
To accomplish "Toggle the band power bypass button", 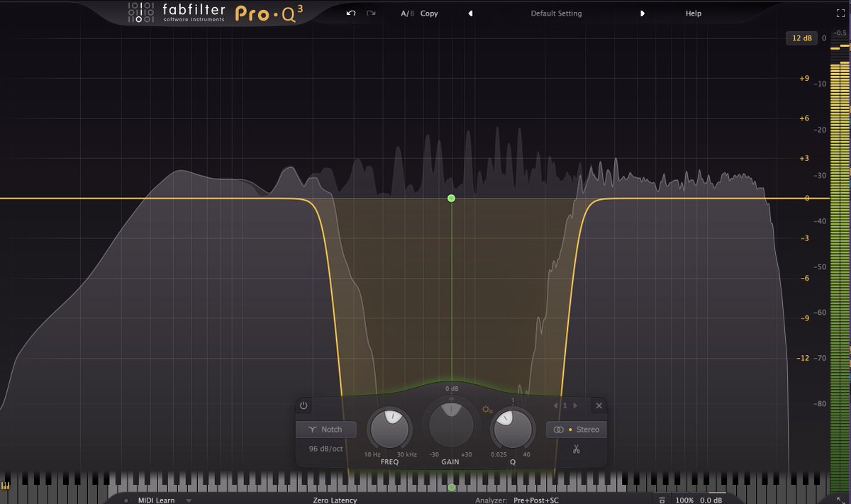I will click(x=304, y=405).
